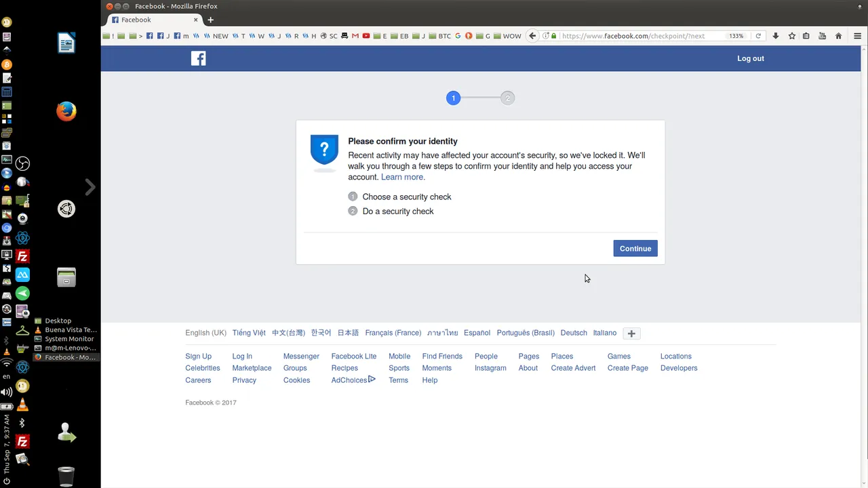This screenshot has width=868, height=488.
Task: Select the Facebook tab in Firefox
Action: click(x=155, y=20)
